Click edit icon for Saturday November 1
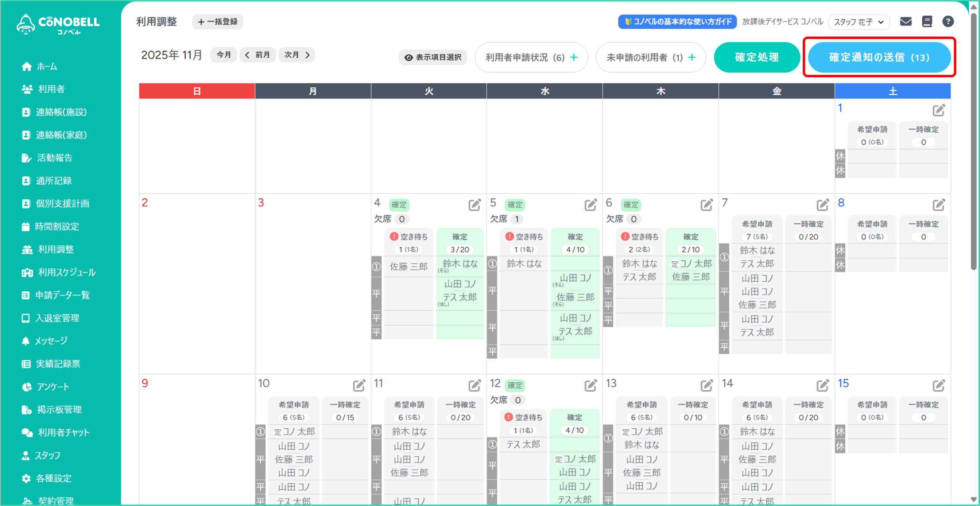The height and width of the screenshot is (506, 980). 939,110
